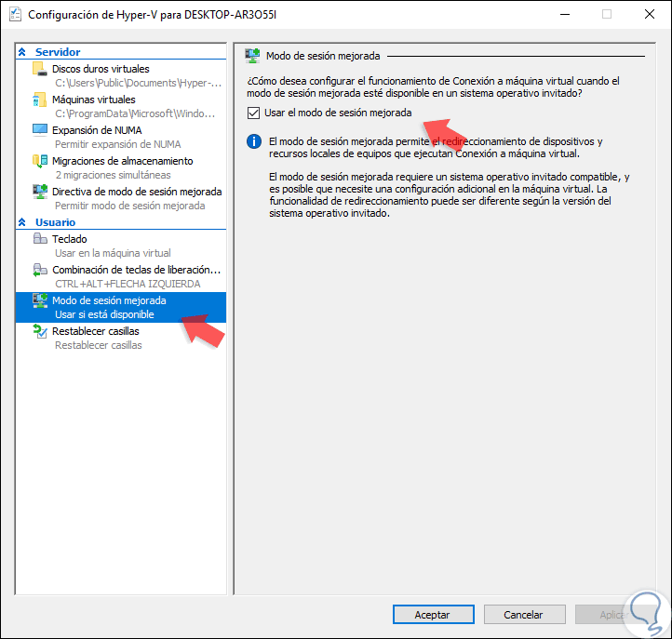
Task: Click the Expansión de NUMA monitor icon
Action: [40, 130]
